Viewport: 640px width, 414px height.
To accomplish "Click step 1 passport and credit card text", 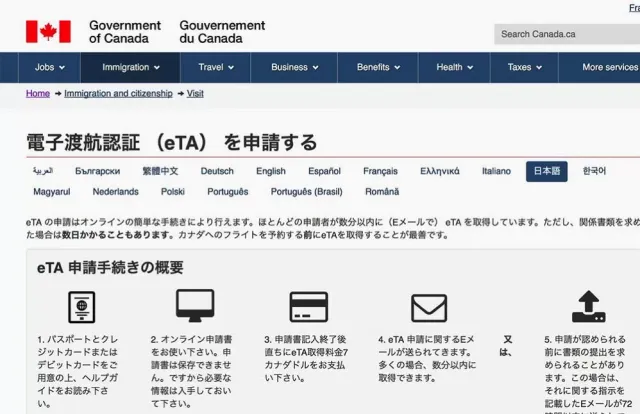I will point(78,372).
